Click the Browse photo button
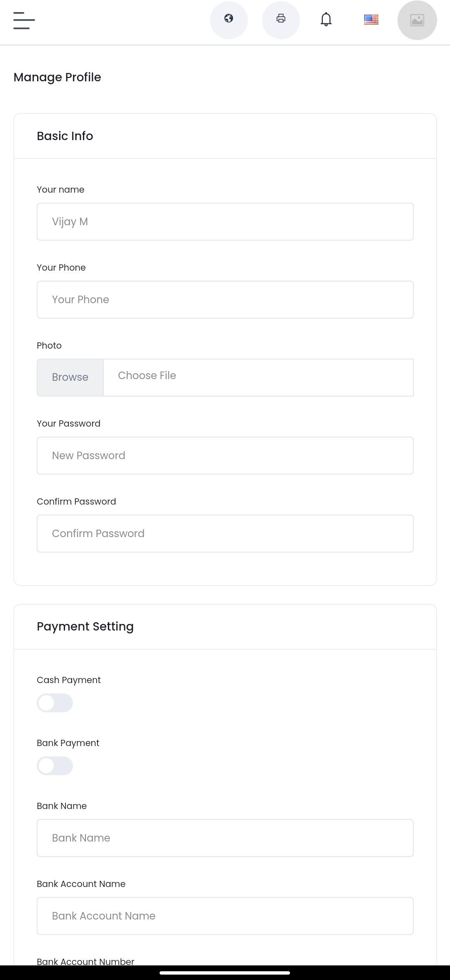Viewport: 450px width, 980px height. (70, 377)
